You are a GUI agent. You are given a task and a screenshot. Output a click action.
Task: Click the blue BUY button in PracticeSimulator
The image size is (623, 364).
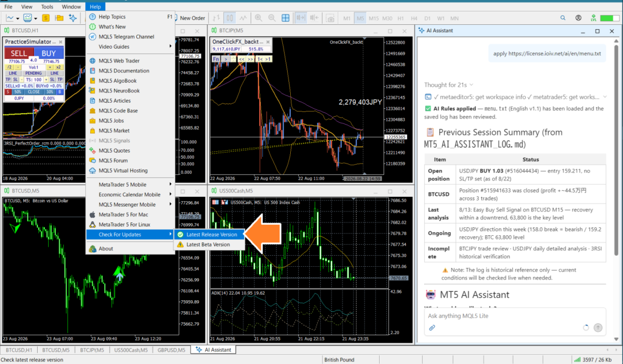pos(49,53)
